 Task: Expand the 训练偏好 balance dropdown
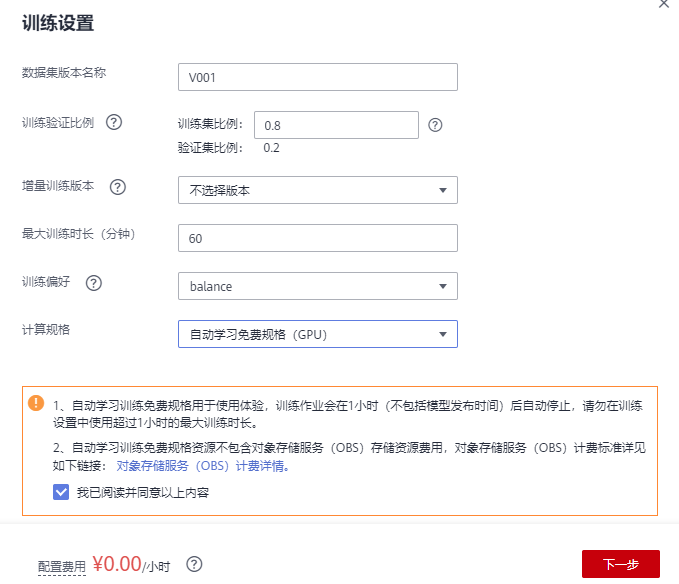pos(317,286)
